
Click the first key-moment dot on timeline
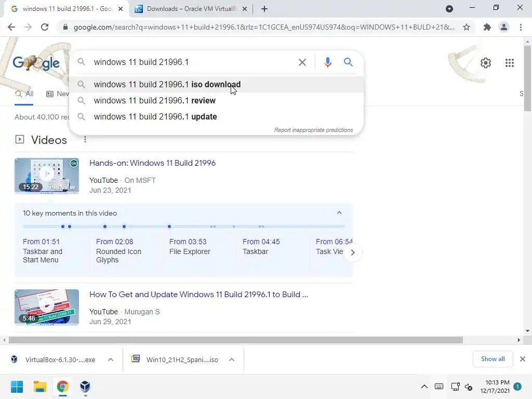point(63,227)
